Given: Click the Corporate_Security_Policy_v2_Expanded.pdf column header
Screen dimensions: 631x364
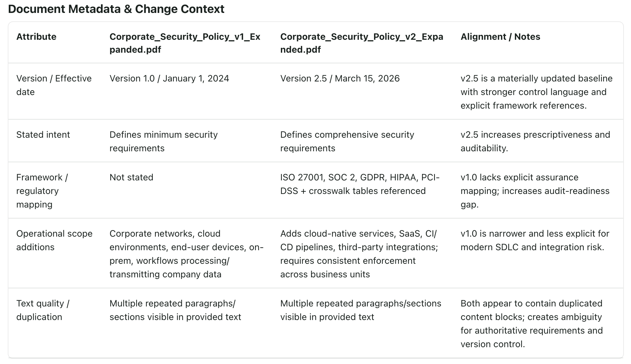Looking at the screenshot, I should coord(361,43).
